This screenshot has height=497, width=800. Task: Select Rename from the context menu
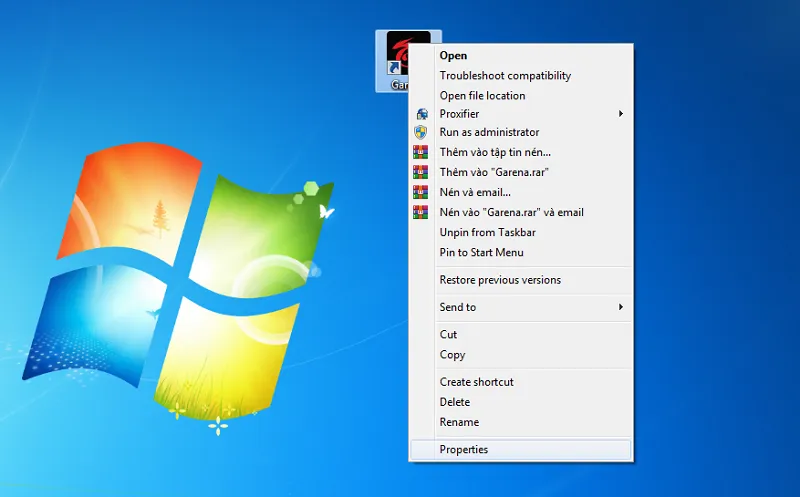459,422
